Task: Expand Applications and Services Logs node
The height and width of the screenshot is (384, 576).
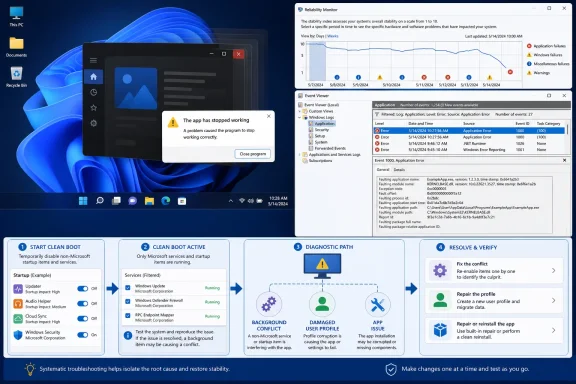Action: [300, 155]
